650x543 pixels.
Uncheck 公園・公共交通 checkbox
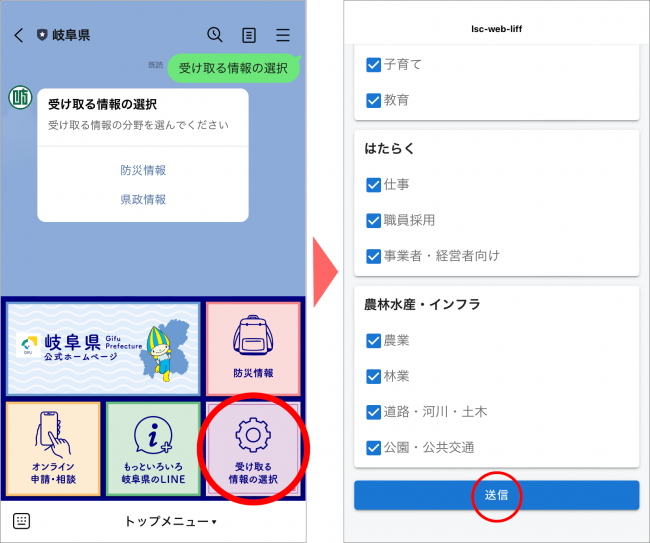[374, 448]
